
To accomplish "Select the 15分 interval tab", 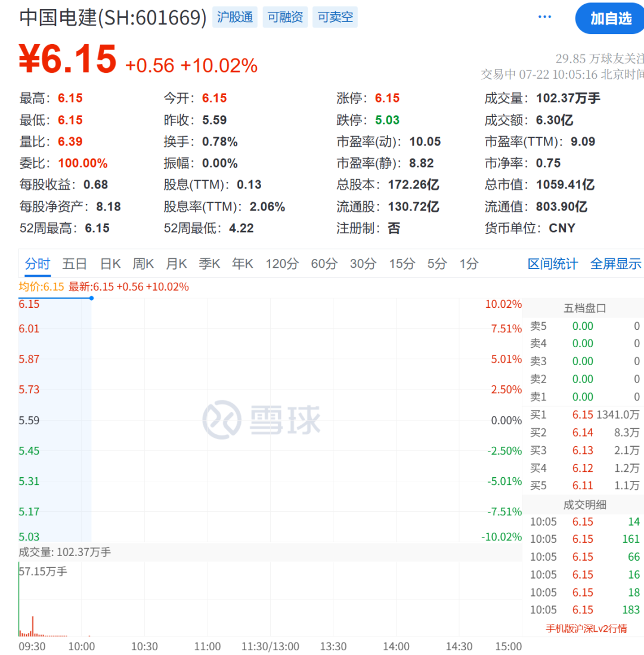I will click(402, 264).
